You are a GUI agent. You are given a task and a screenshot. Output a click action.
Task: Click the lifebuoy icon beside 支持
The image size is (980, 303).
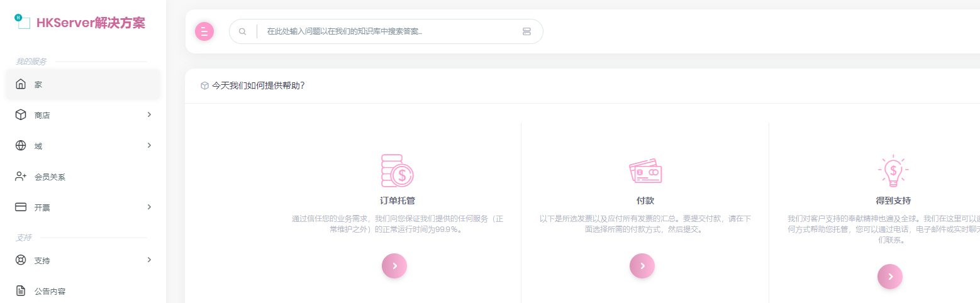(x=21, y=260)
